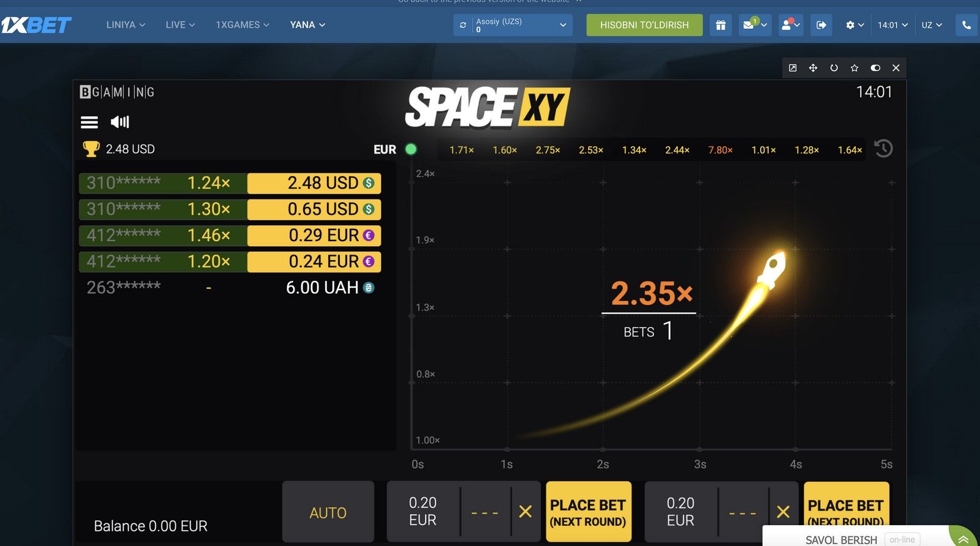Open game in new window icon
The height and width of the screenshot is (546, 980).
793,68
